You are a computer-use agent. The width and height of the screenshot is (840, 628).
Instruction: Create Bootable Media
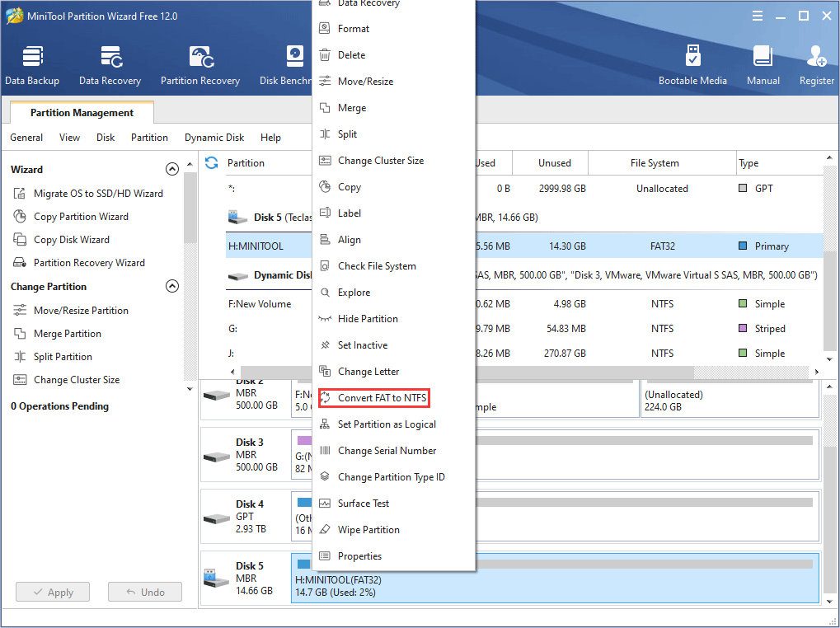pyautogui.click(x=692, y=65)
